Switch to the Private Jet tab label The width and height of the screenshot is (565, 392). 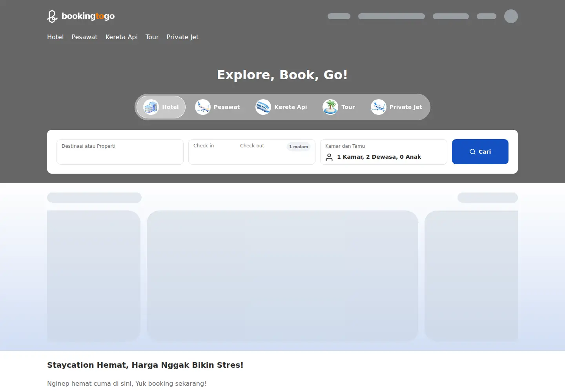coord(406,107)
